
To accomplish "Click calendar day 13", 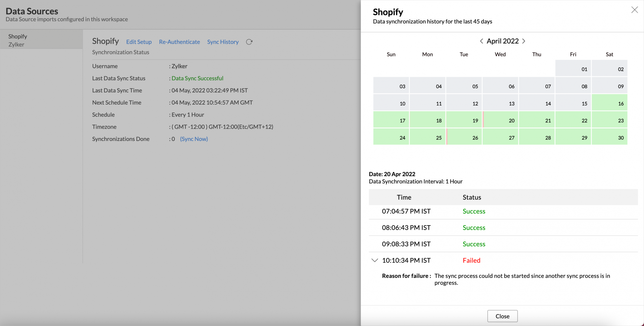I will [500, 102].
